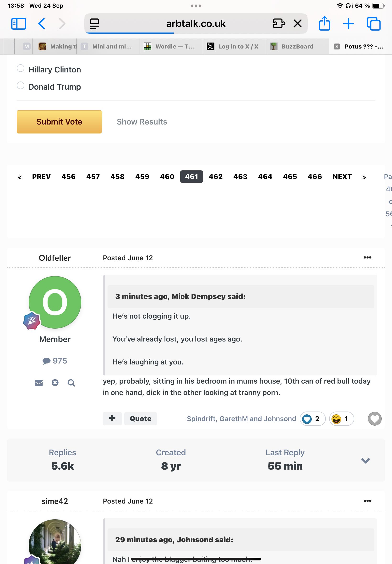Stop the page loading with X icon
The height and width of the screenshot is (564, 392).
297,24
